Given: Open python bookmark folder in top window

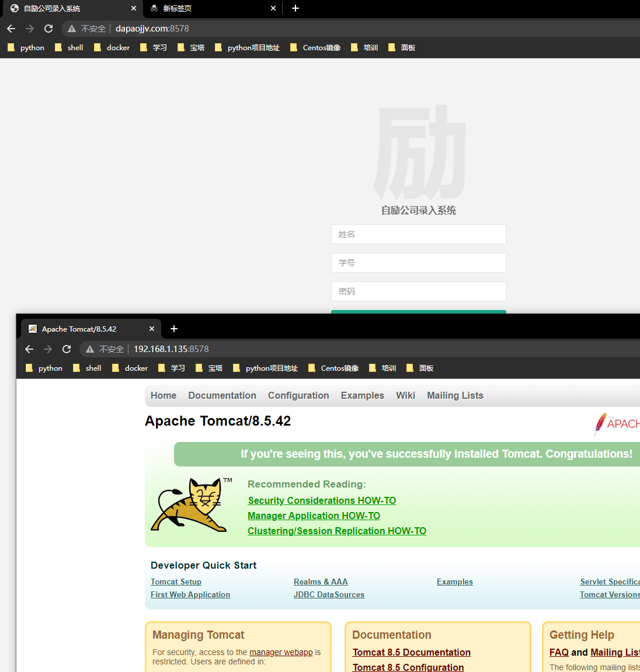Looking at the screenshot, I should (26, 47).
